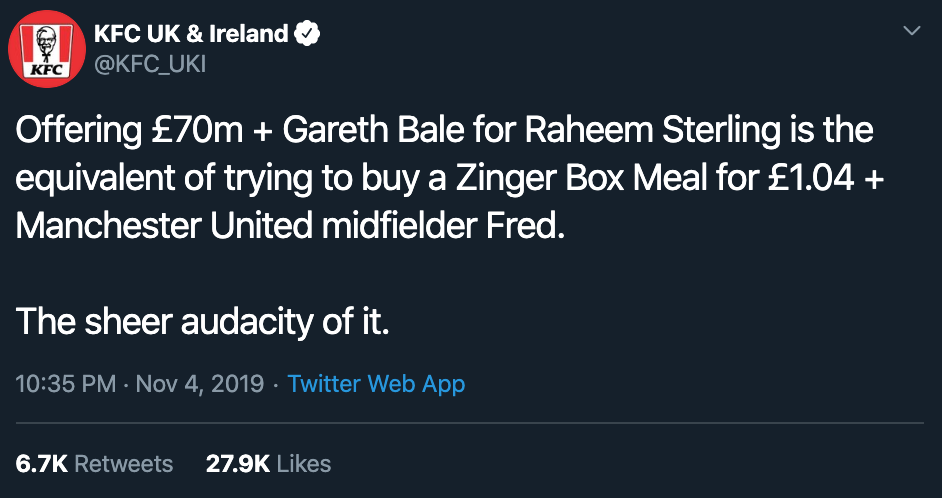Click "The sheer audacity of it." line
This screenshot has width=942, height=498.
[202, 324]
